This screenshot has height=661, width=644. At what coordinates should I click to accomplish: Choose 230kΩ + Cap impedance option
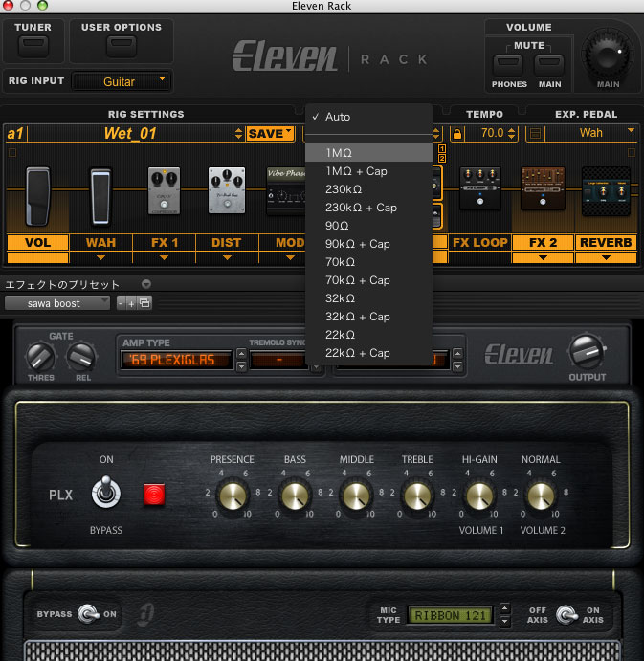coord(368,208)
